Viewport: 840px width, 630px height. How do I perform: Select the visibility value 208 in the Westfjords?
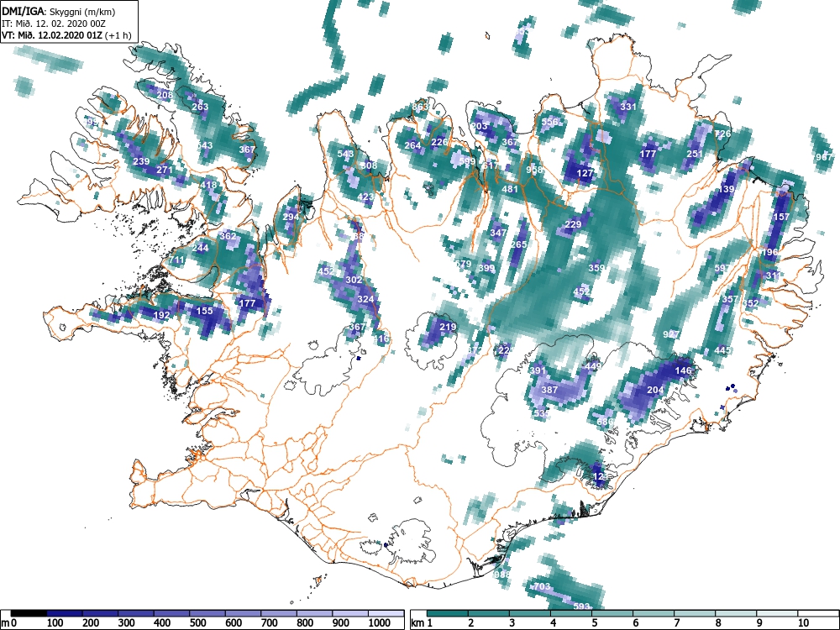[165, 96]
